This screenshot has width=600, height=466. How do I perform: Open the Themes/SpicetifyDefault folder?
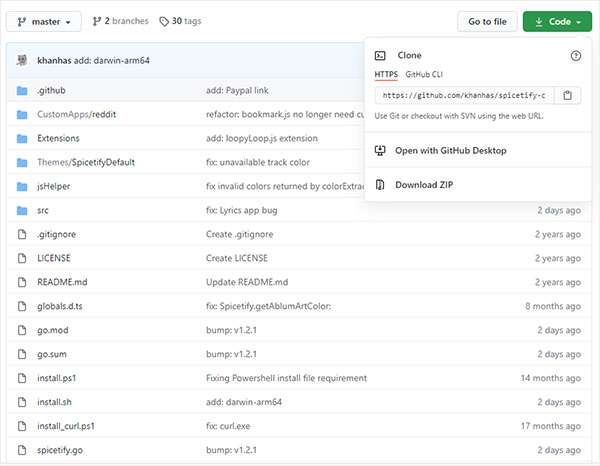(x=86, y=162)
